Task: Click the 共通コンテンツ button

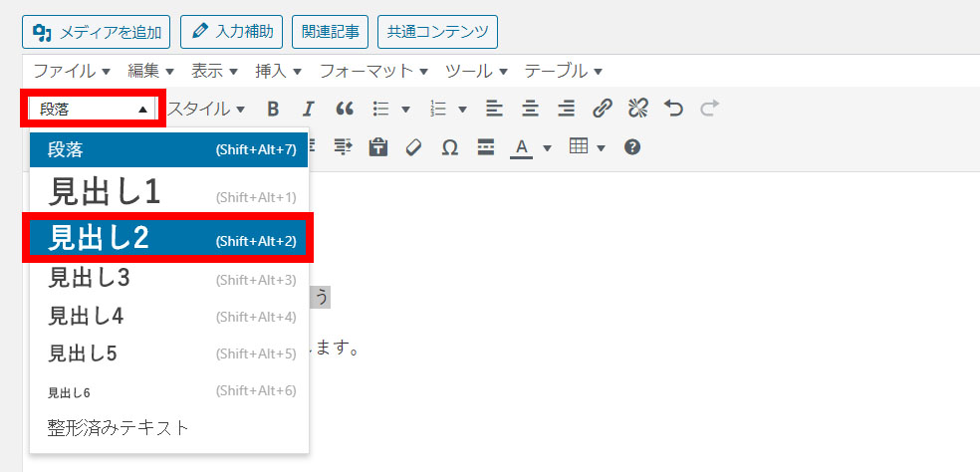Action: click(x=437, y=32)
